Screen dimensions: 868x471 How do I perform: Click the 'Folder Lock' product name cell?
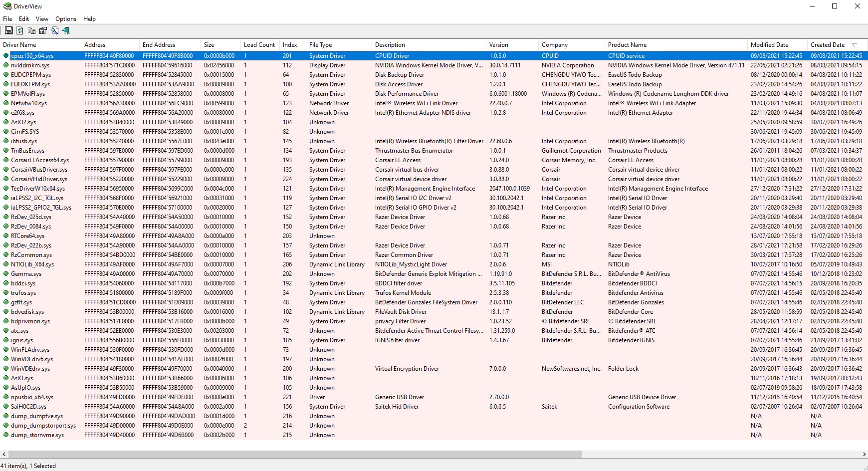tap(624, 369)
